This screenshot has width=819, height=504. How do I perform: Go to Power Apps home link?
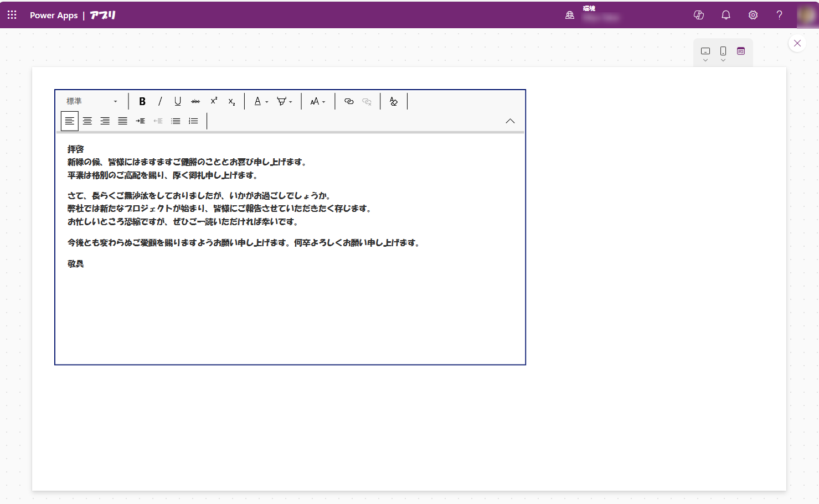54,15
